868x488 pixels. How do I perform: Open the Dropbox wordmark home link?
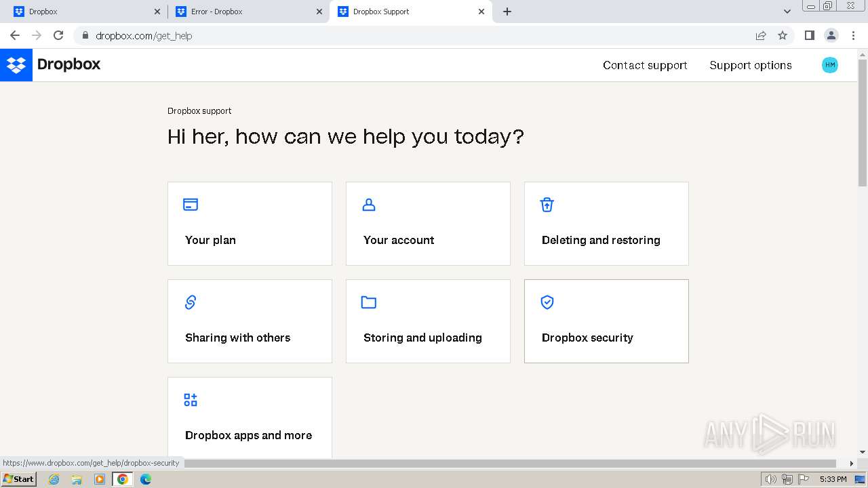click(68, 64)
